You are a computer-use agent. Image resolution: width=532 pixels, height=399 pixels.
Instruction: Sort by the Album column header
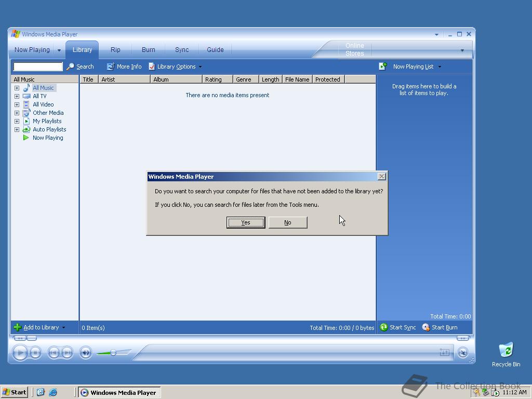click(x=176, y=79)
